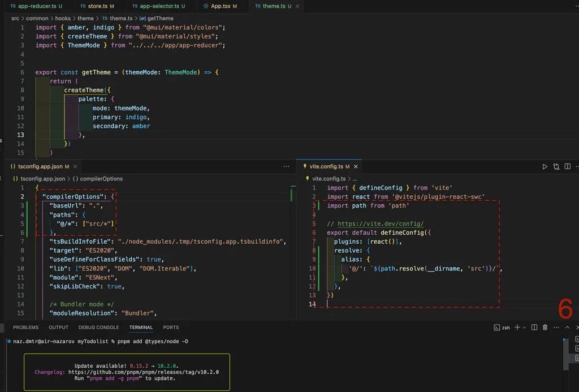The height and width of the screenshot is (392, 579).
Task: Open the pnpm changelog GitHub URL in terminal
Action: [x=143, y=372]
